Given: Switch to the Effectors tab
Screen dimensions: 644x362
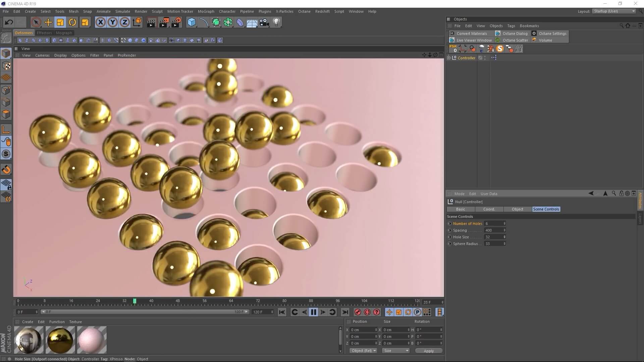Looking at the screenshot, I should click(44, 33).
